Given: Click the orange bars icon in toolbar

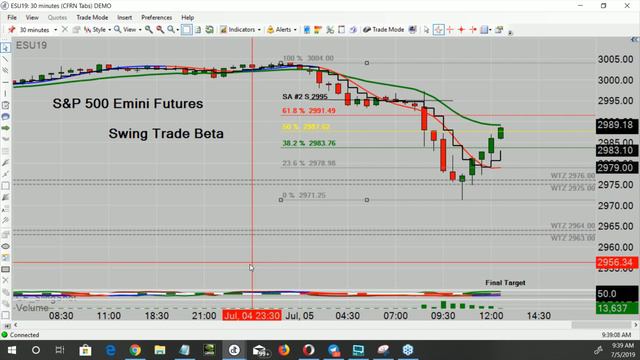Looking at the screenshot, I should 318,29.
